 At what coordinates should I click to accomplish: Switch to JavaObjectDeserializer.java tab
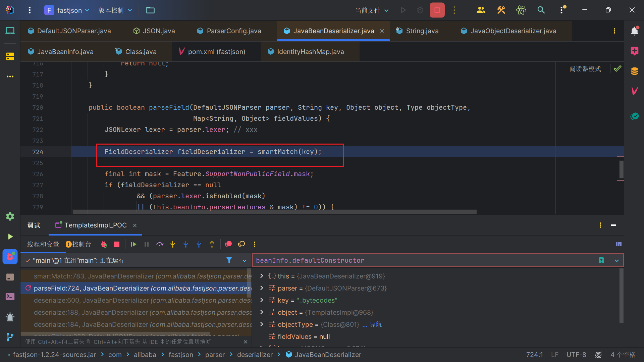[508, 31]
